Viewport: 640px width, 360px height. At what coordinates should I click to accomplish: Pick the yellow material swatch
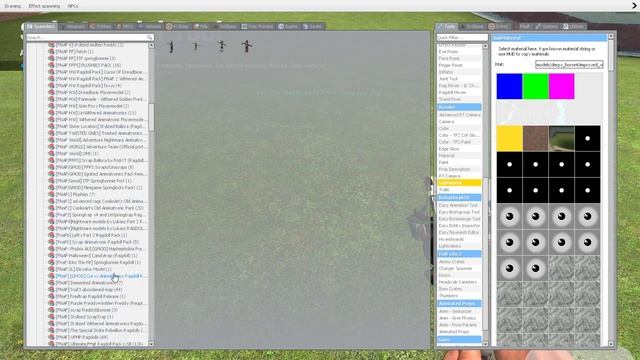(x=509, y=138)
